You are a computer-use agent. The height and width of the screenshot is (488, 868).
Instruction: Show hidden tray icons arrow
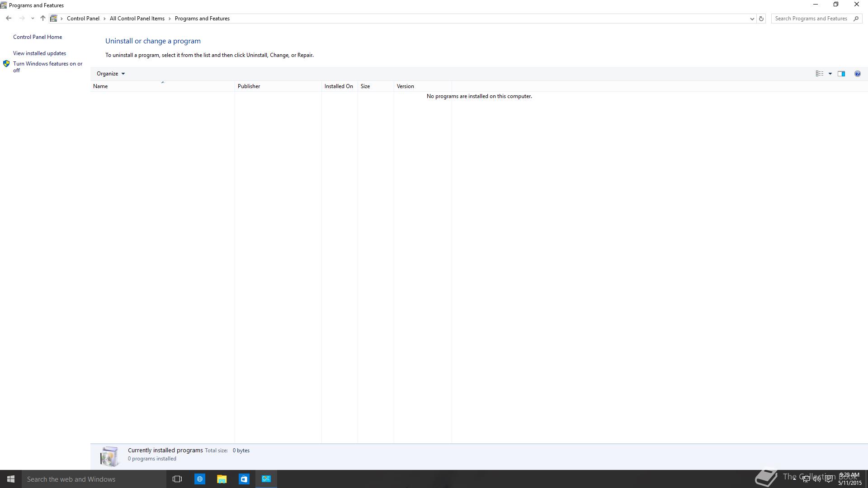coord(794,479)
